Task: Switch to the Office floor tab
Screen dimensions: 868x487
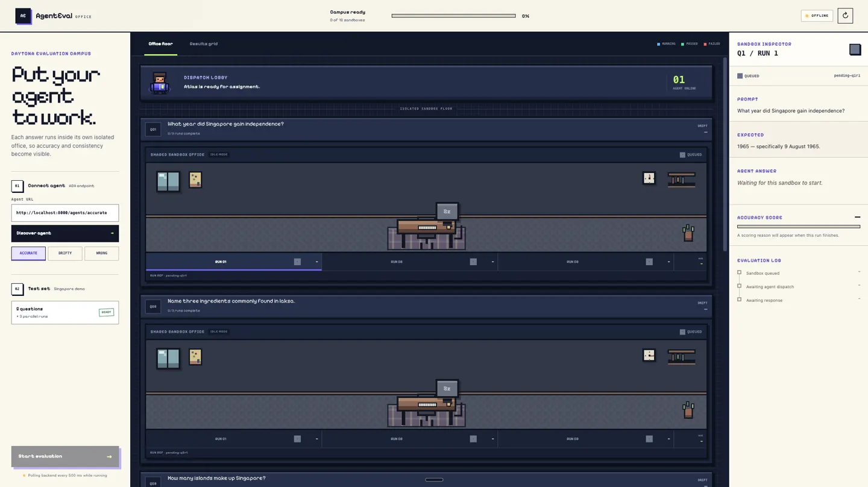Action: tap(160, 44)
